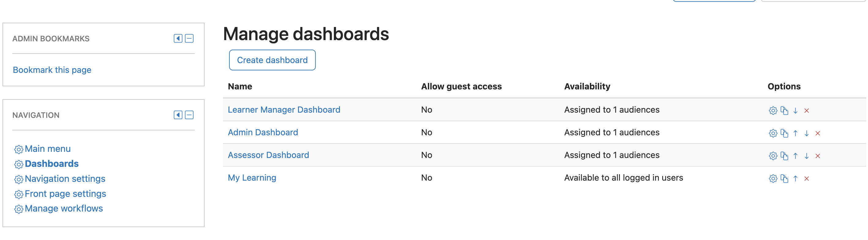868x240 pixels.
Task: Open Front page settings
Action: 65,194
